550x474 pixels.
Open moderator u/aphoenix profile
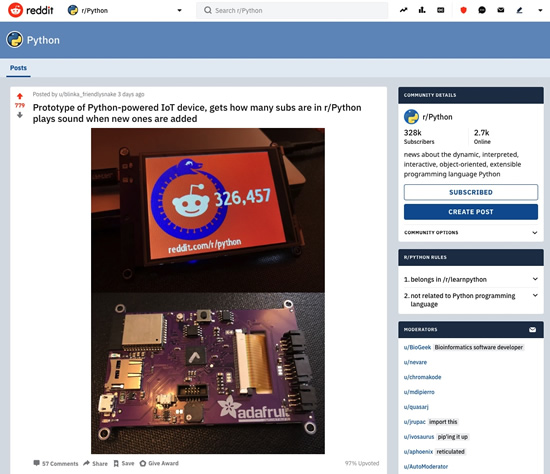(418, 452)
